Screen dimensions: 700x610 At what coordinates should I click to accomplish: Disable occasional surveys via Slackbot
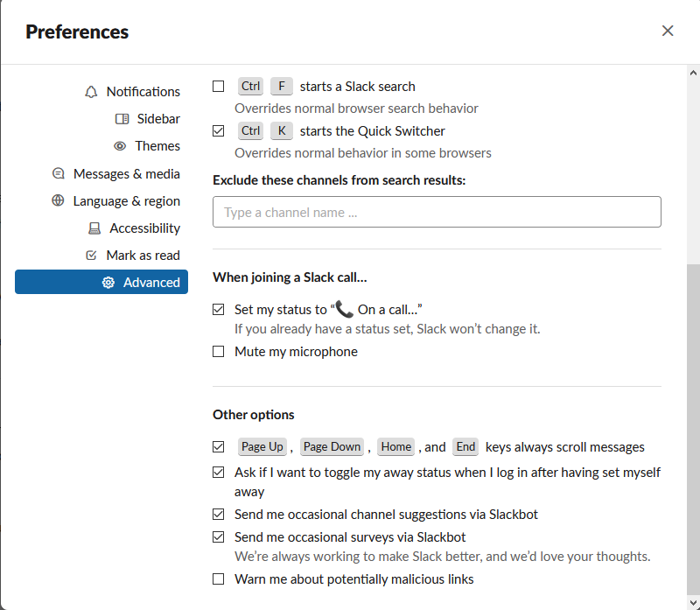tap(218, 536)
